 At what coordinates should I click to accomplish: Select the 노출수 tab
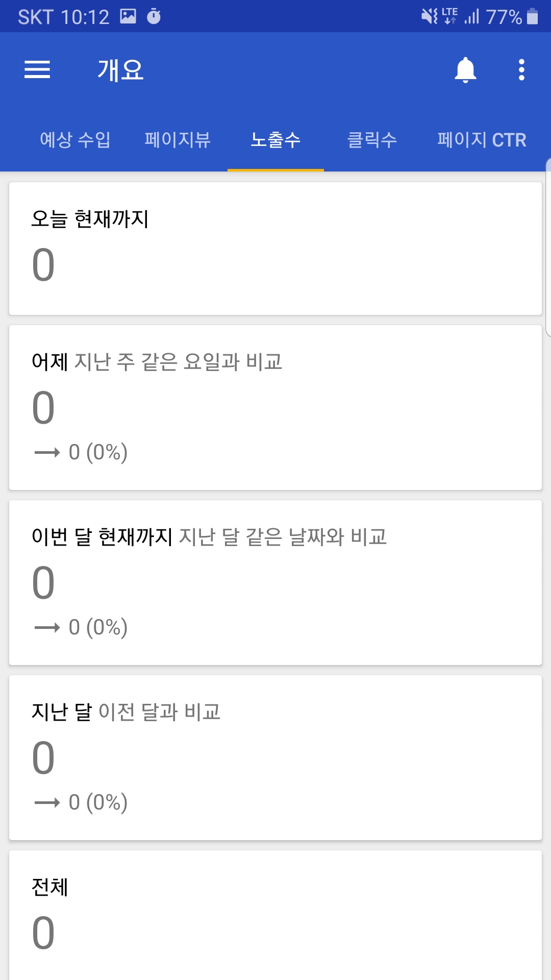point(275,139)
